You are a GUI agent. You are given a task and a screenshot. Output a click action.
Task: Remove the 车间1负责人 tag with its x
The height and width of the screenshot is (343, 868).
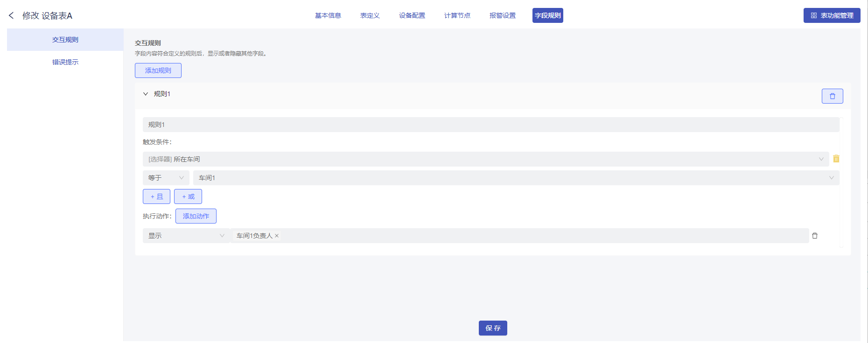[x=277, y=236]
